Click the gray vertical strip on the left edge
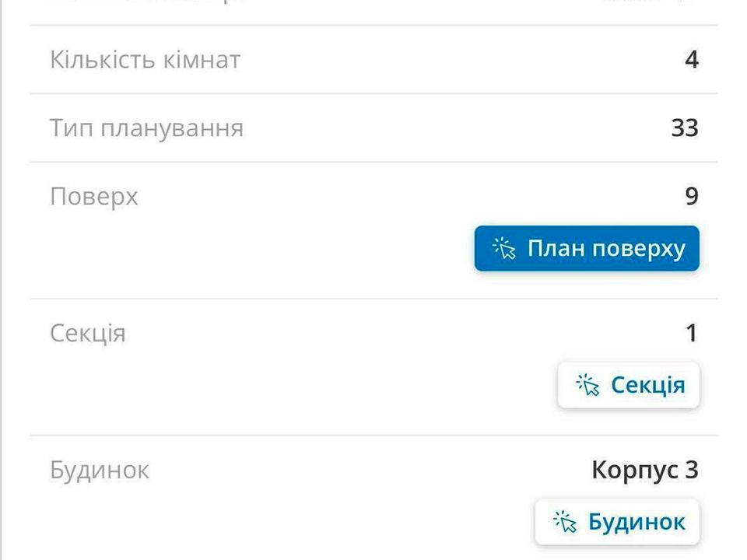Screen dimensions: 747x560 pos(2,280)
